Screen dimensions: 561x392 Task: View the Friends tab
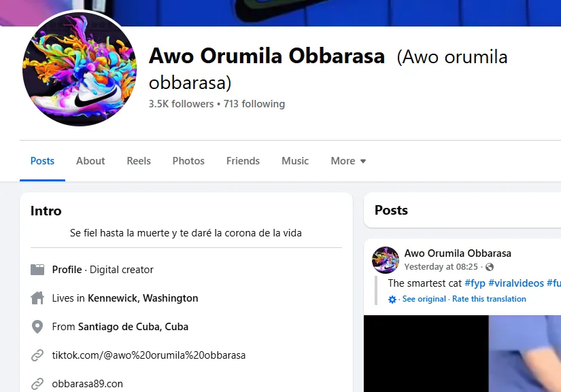243,161
